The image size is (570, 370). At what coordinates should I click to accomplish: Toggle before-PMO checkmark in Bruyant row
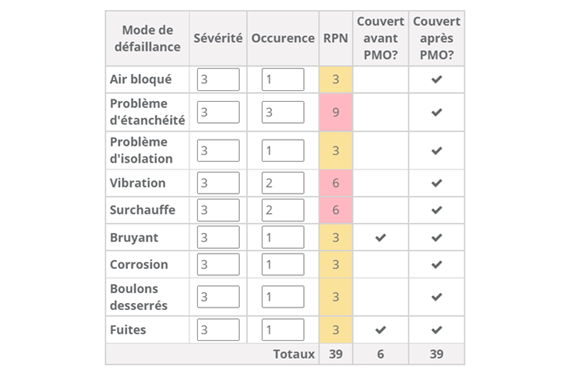(x=381, y=237)
